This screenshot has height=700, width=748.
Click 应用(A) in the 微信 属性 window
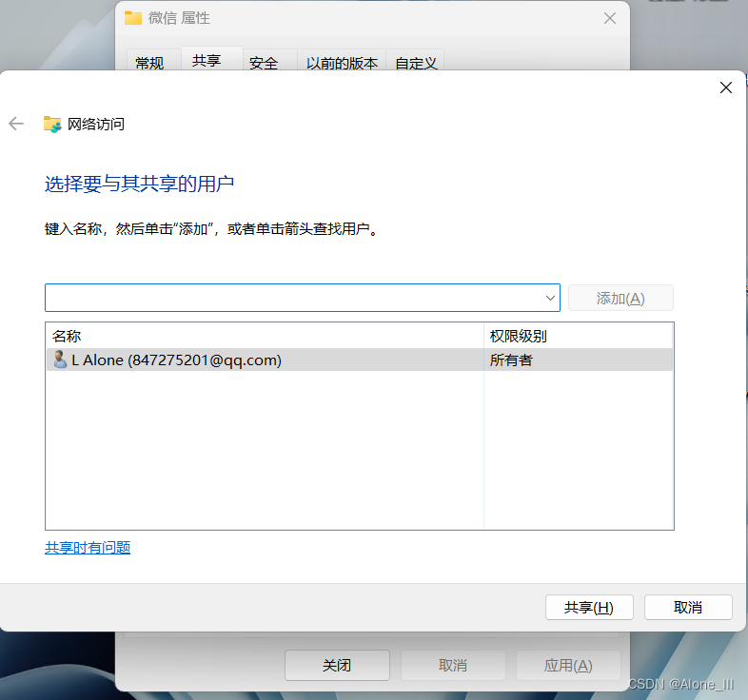click(x=568, y=665)
